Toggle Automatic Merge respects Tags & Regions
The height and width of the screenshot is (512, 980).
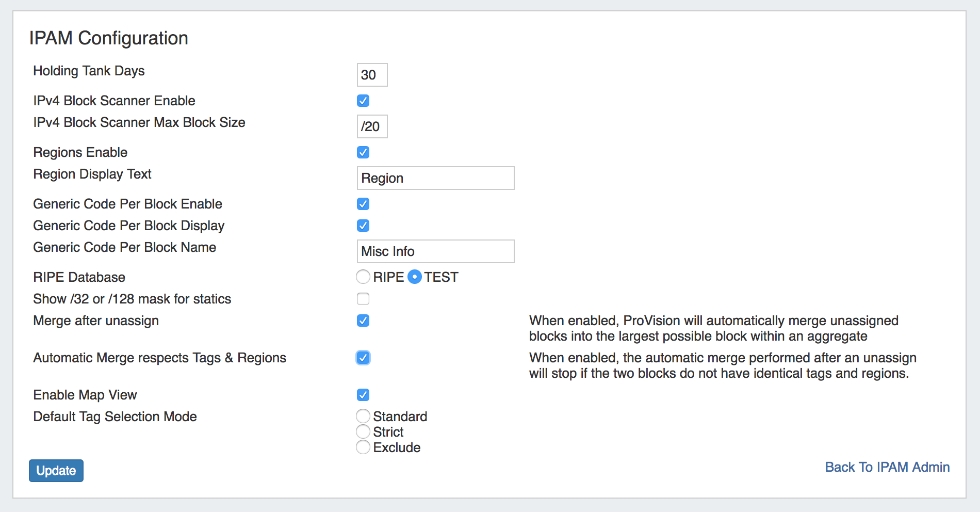(x=363, y=358)
